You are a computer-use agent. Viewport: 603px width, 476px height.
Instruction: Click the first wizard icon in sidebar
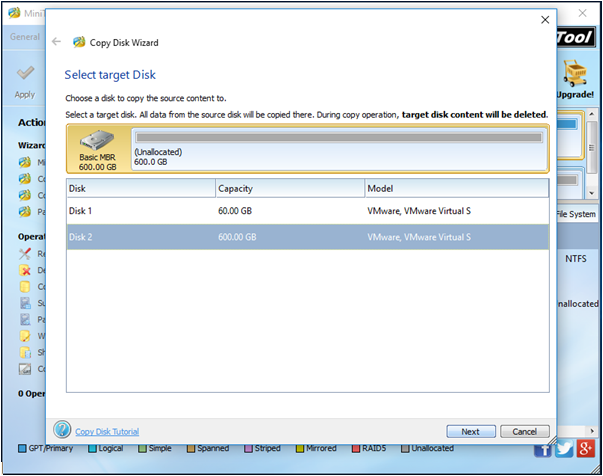tap(25, 162)
